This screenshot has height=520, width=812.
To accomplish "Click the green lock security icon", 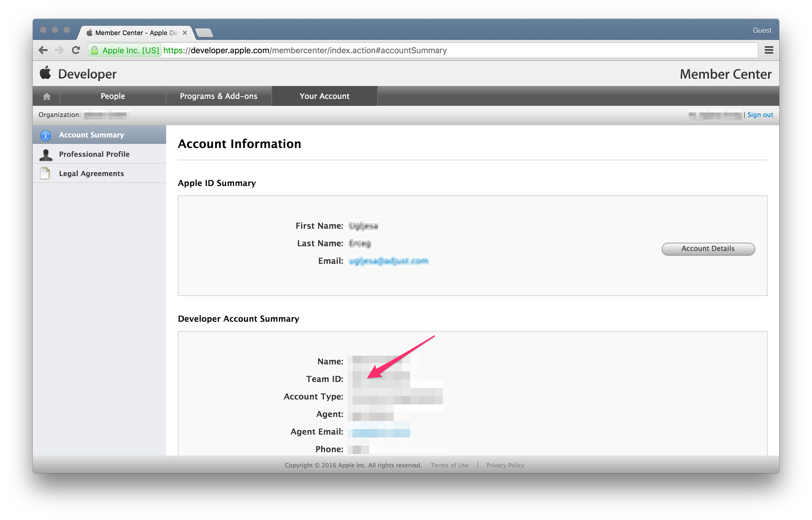I will [94, 50].
